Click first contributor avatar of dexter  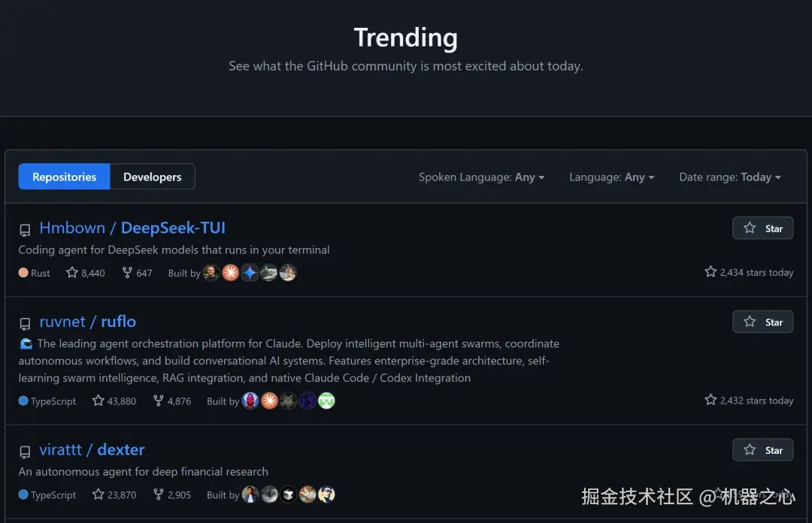coord(250,494)
